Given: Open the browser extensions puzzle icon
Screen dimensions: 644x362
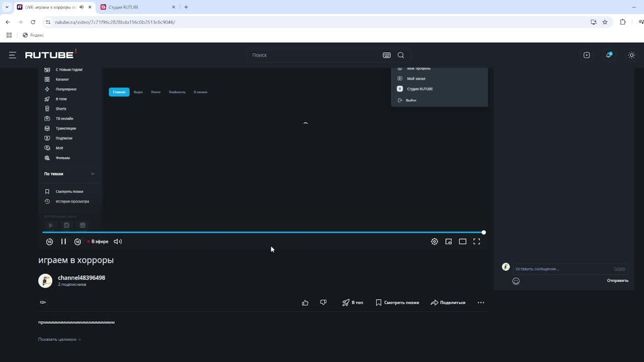Looking at the screenshot, I should tap(623, 22).
